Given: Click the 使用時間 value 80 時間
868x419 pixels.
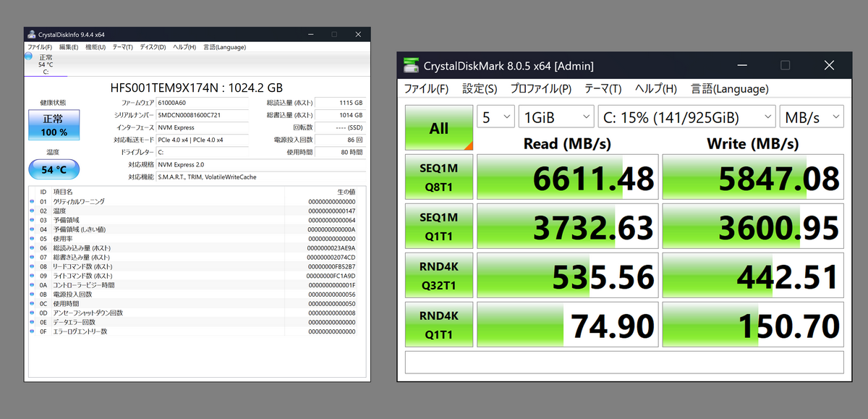Looking at the screenshot, I should click(341, 152).
